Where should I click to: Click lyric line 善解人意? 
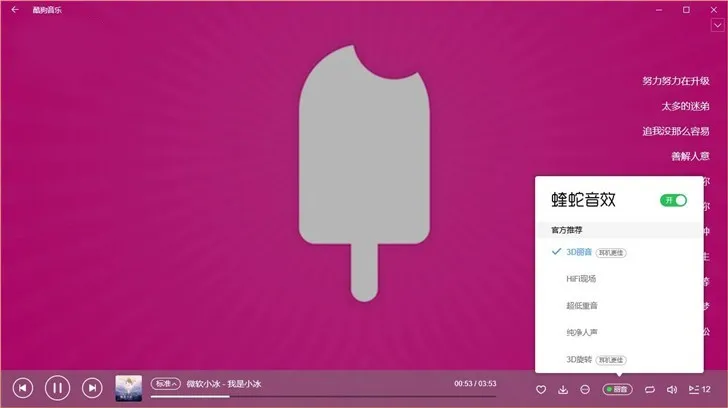[690, 156]
